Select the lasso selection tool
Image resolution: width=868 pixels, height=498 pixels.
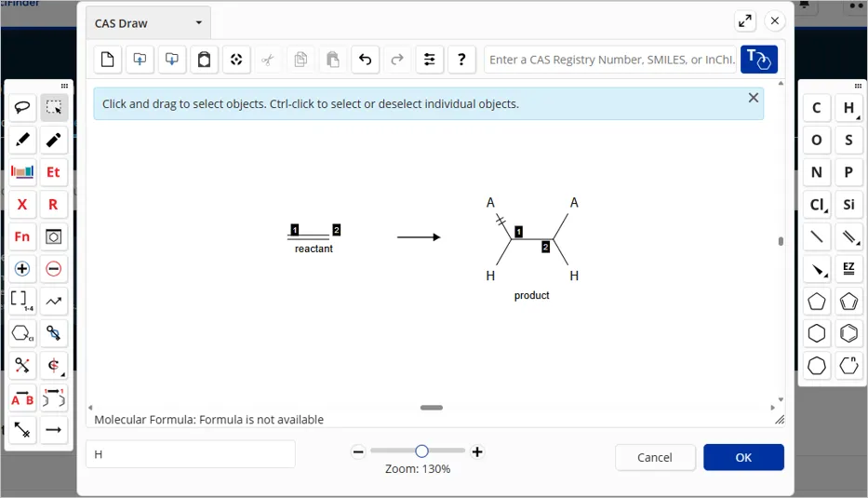pos(22,108)
